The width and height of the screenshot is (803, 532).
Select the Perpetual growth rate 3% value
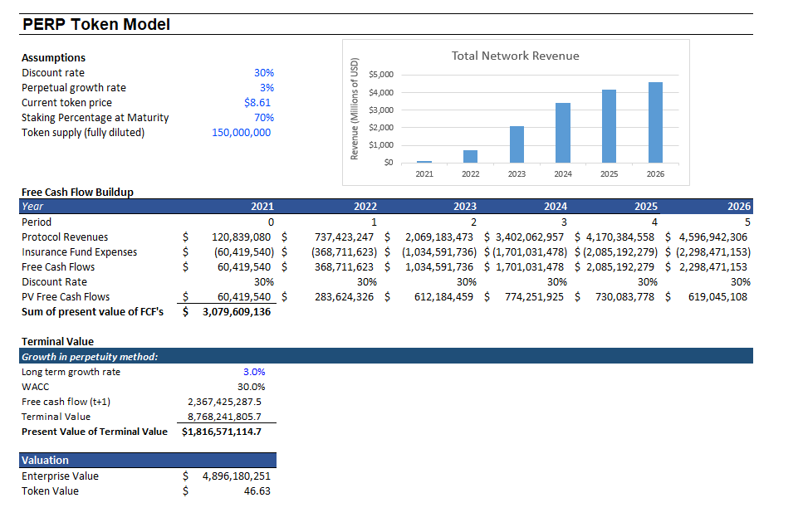point(267,87)
